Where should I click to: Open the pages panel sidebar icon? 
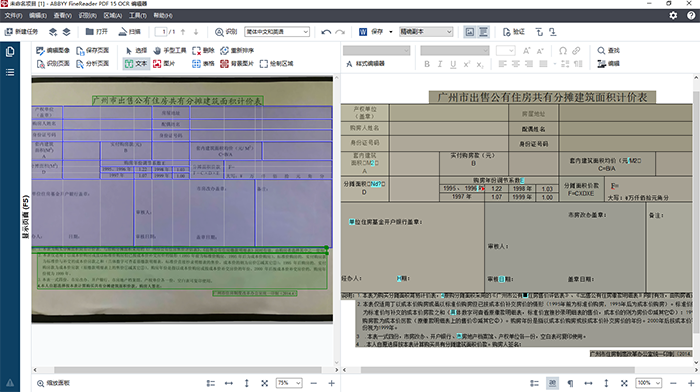click(10, 52)
